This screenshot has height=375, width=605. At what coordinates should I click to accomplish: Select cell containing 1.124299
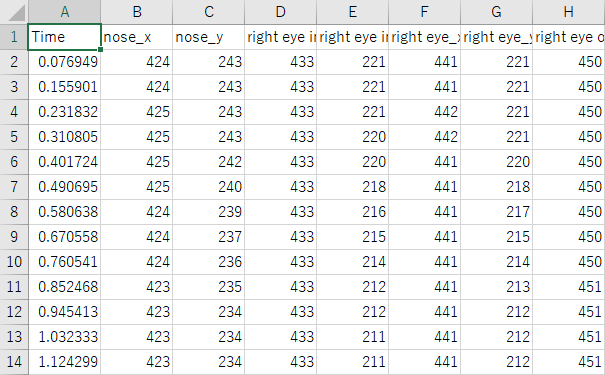64,362
